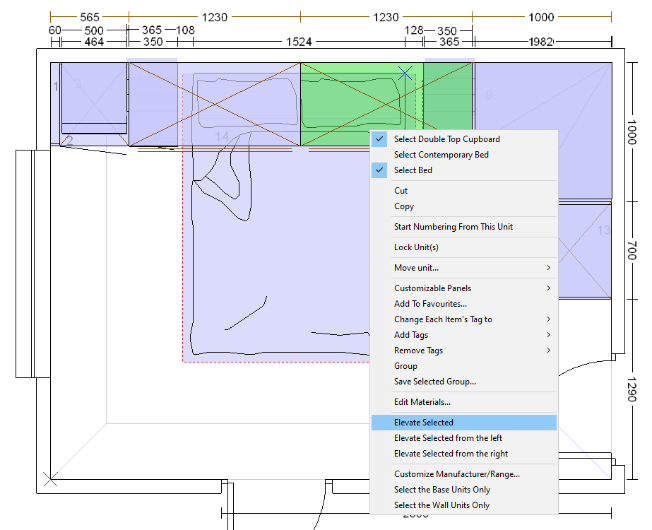Click Lock Unit(s) option
The width and height of the screenshot is (652, 530).
point(464,247)
